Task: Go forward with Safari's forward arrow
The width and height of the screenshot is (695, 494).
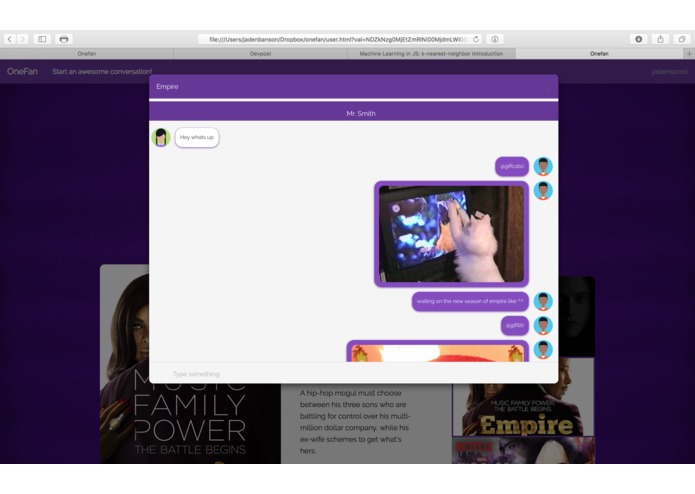Action: (x=23, y=39)
